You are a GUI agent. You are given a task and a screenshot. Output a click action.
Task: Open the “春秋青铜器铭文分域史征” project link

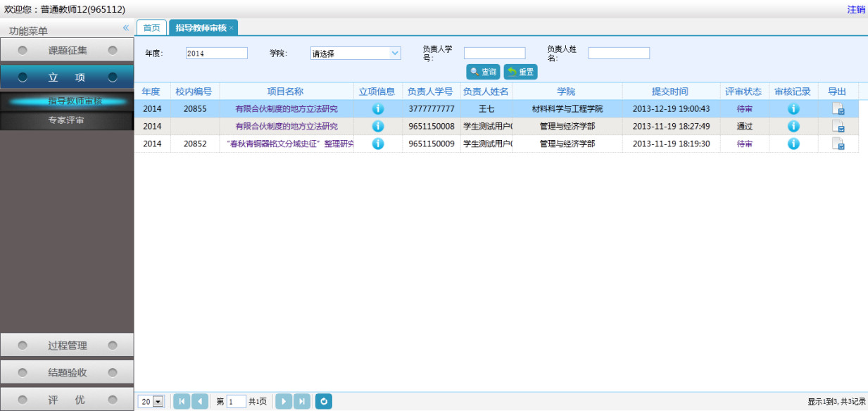pyautogui.click(x=289, y=144)
